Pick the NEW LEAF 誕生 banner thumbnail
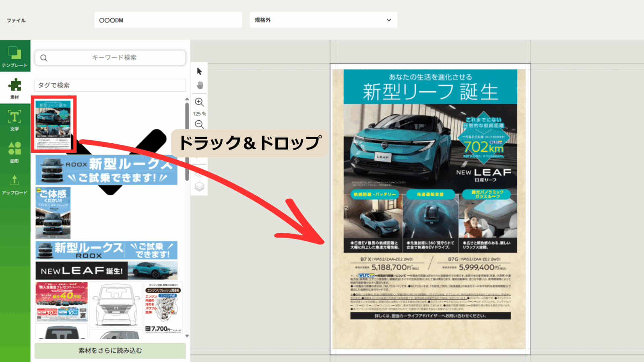Viewport: 644px width, 362px height. tap(106, 271)
